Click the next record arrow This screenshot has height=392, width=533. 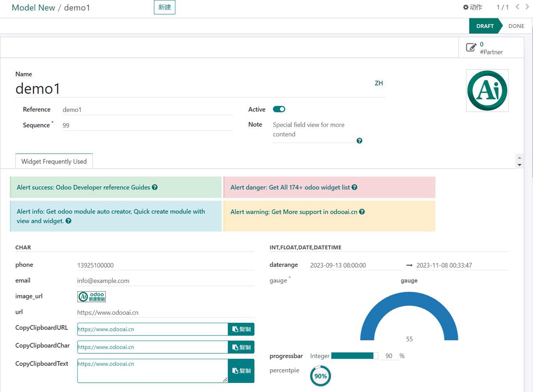[526, 7]
